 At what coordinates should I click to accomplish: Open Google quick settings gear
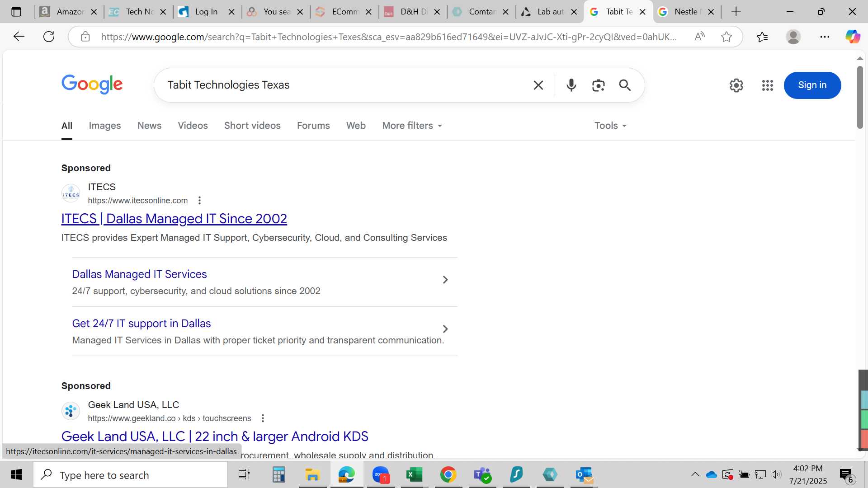pos(736,85)
